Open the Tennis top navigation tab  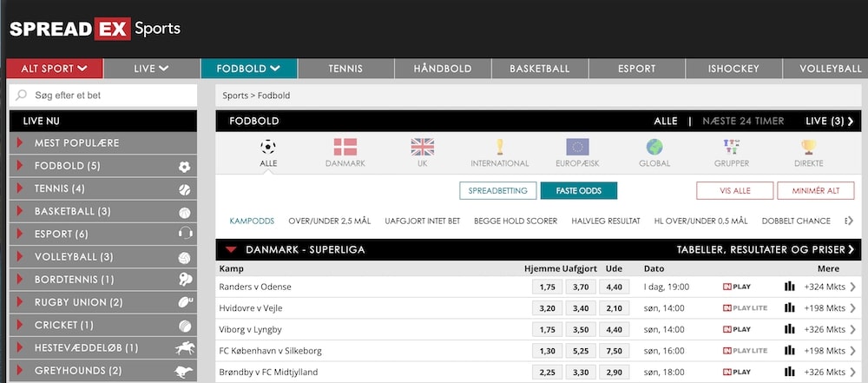(x=345, y=69)
